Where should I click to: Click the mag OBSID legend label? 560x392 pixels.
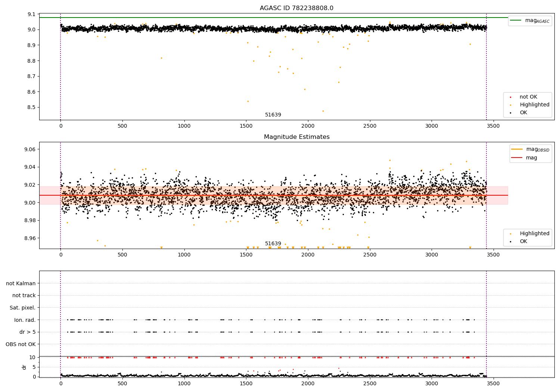pos(538,150)
